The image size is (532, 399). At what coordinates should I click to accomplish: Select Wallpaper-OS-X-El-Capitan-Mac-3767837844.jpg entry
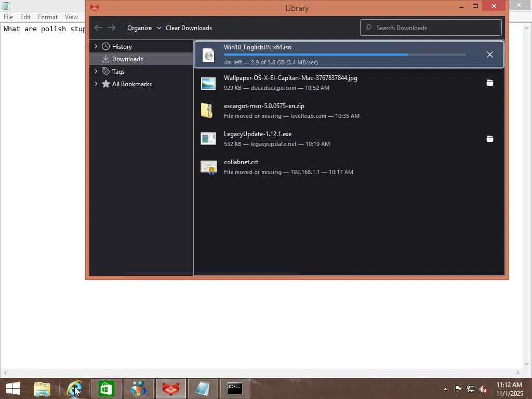[349, 83]
